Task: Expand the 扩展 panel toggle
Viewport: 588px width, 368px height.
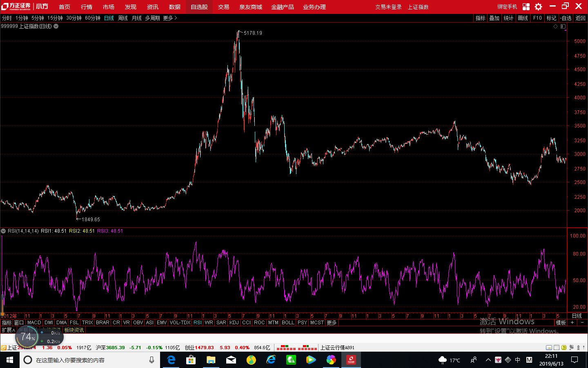Action: [x=8, y=330]
